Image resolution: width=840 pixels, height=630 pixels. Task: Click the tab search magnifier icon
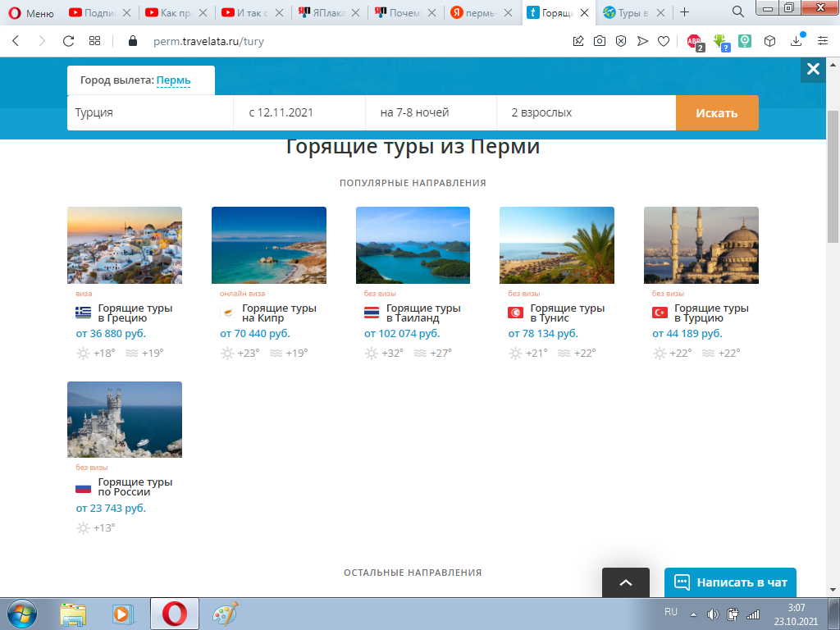coord(737,11)
